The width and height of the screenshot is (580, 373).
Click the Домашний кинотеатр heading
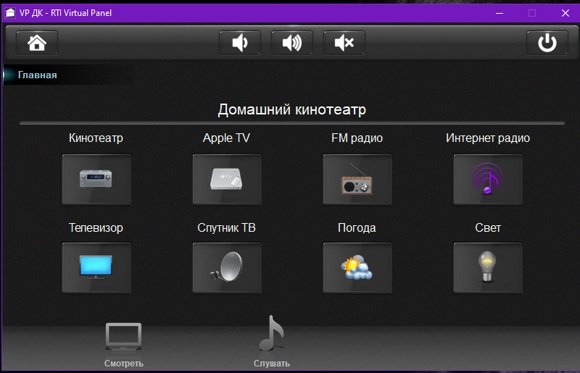292,110
